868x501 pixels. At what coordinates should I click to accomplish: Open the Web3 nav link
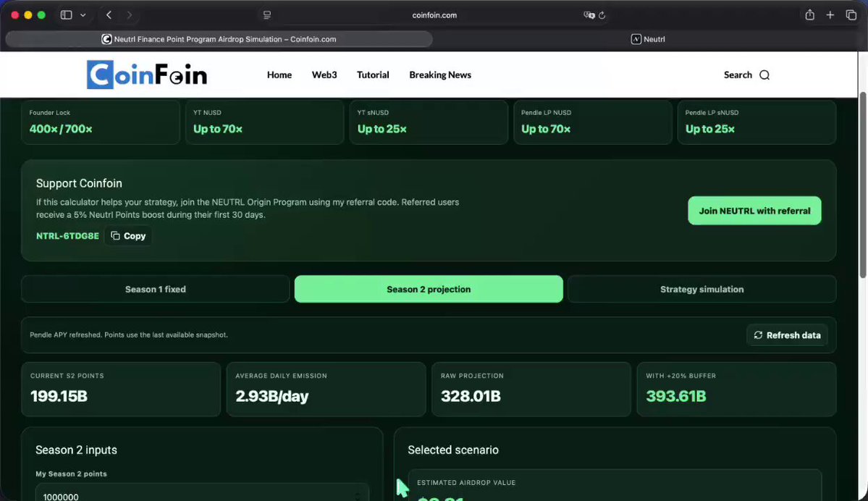(x=324, y=75)
